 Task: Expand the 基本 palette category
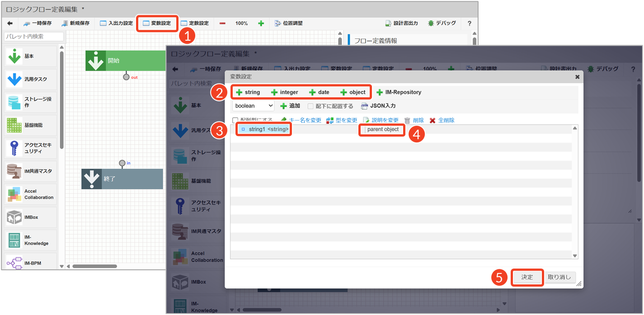(31, 56)
